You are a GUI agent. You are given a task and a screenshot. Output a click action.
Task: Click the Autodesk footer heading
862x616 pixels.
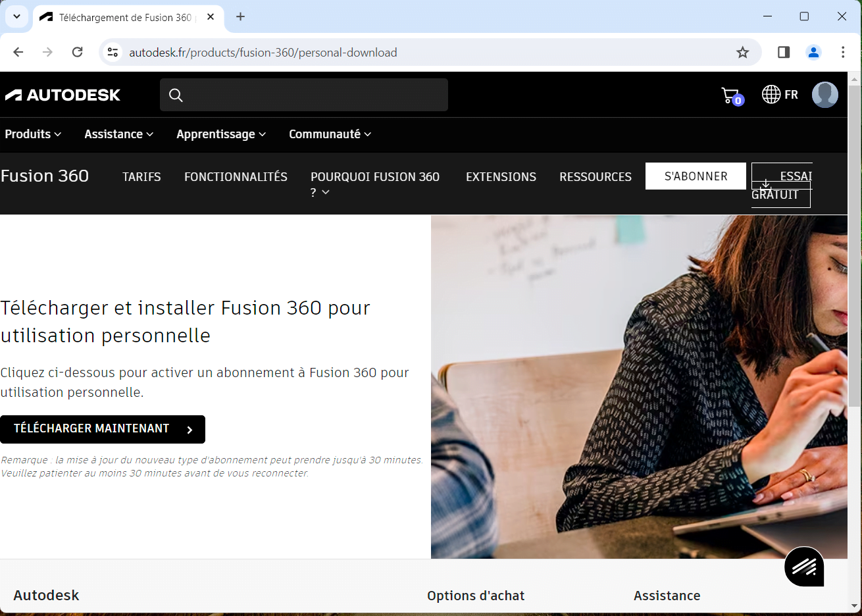(46, 595)
